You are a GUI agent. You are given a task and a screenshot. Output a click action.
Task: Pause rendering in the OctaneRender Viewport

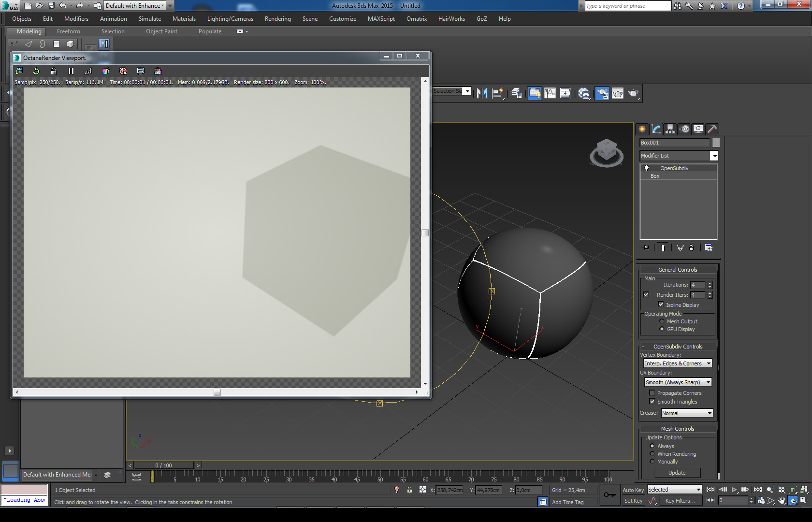(71, 71)
